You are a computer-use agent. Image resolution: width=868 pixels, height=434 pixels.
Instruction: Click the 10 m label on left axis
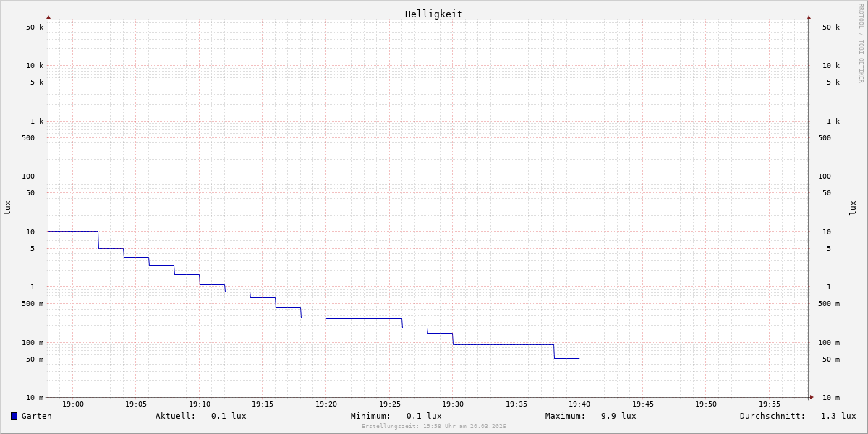(x=35, y=398)
